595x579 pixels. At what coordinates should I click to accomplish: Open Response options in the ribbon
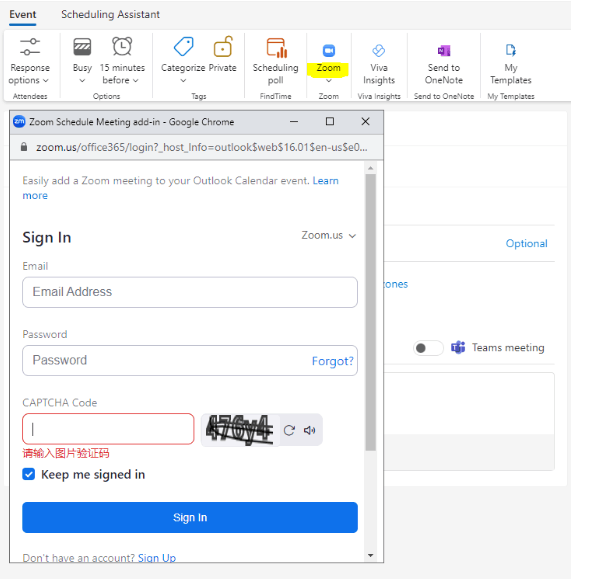click(x=30, y=61)
